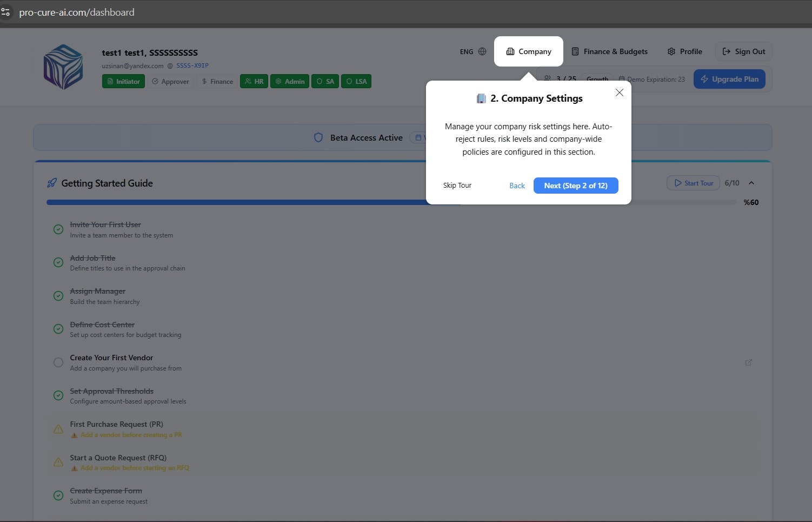Viewport: 812px width, 522px height.
Task: Click the Create Your First Vendor step title
Action: coord(111,358)
